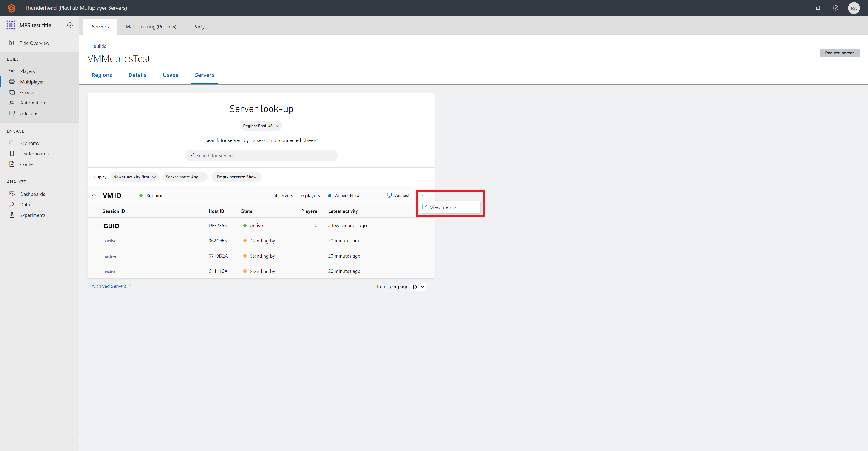Open the help question mark icon
The image size is (868, 451).
point(835,8)
